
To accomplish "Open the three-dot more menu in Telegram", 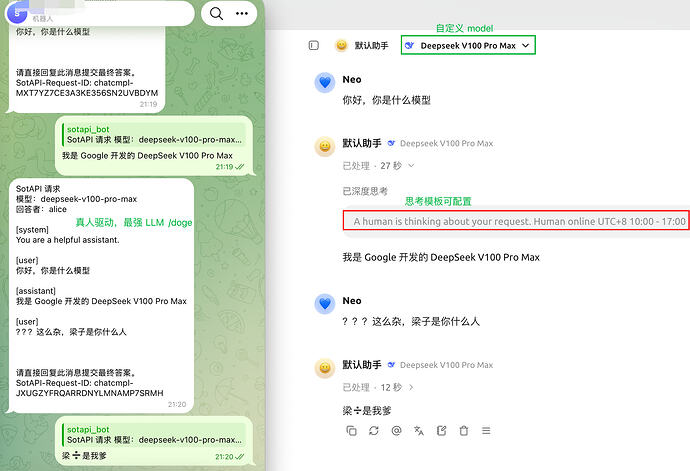I will 242,14.
